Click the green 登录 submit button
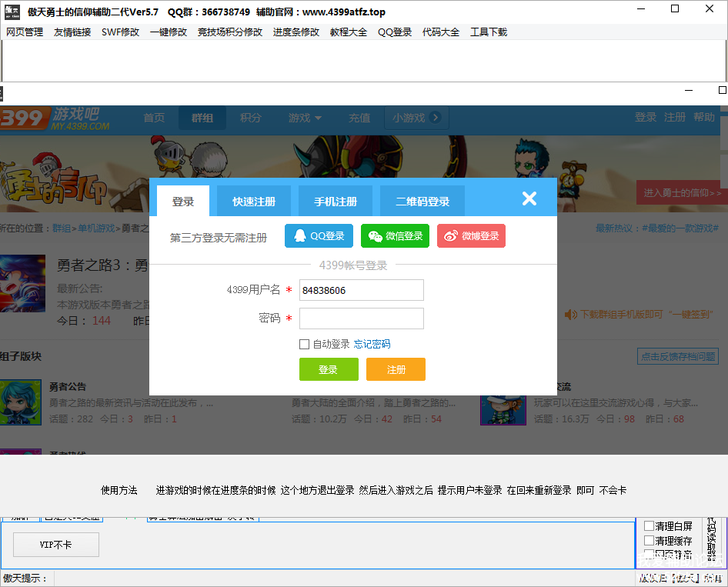 click(329, 369)
